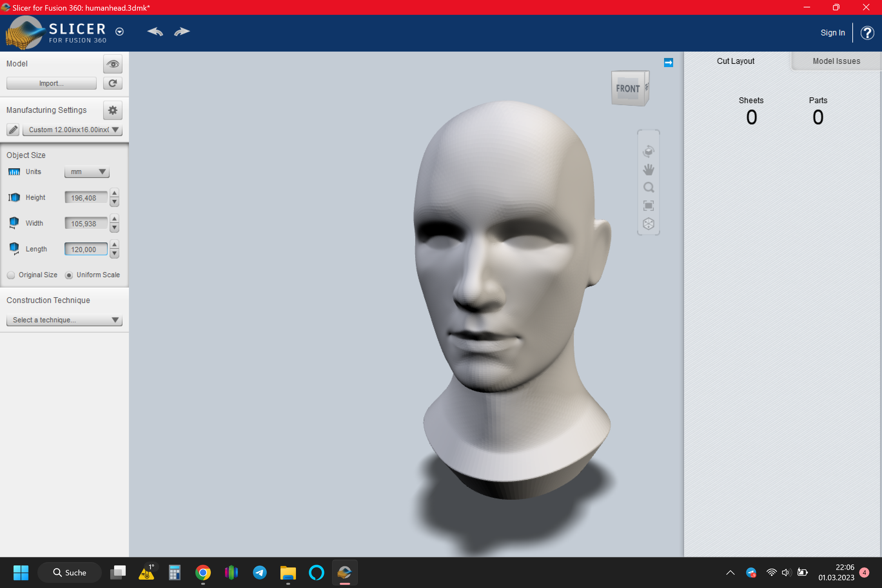This screenshot has width=882, height=588.
Task: Expand the Custom 12.00inx16.00in material dropdown
Action: (x=73, y=130)
